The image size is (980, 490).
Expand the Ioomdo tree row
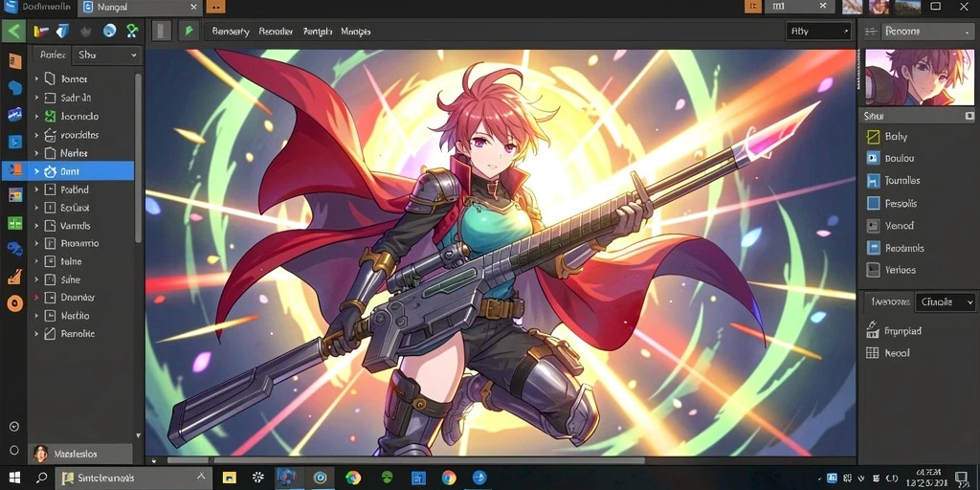pos(36,116)
